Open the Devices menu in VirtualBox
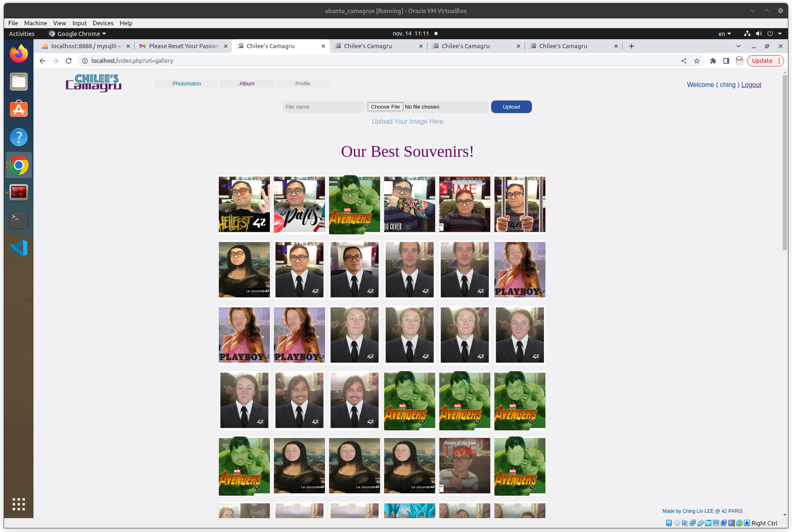792x532 pixels. pos(103,23)
